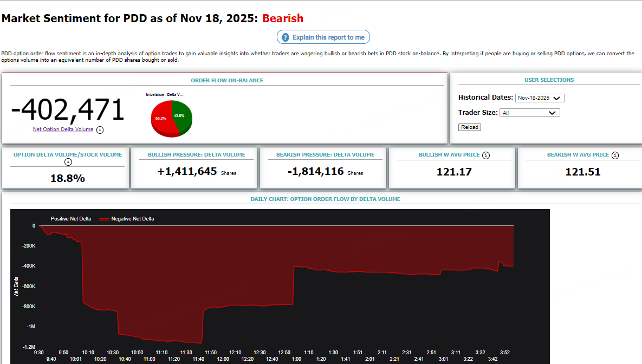Click info icon next to Bullish W Avg Price
The height and width of the screenshot is (364, 642).
486,155
